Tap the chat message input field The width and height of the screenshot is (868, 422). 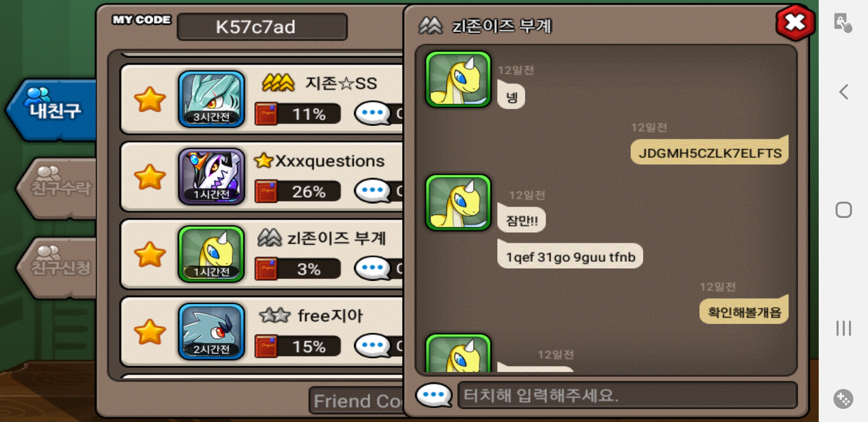click(627, 395)
